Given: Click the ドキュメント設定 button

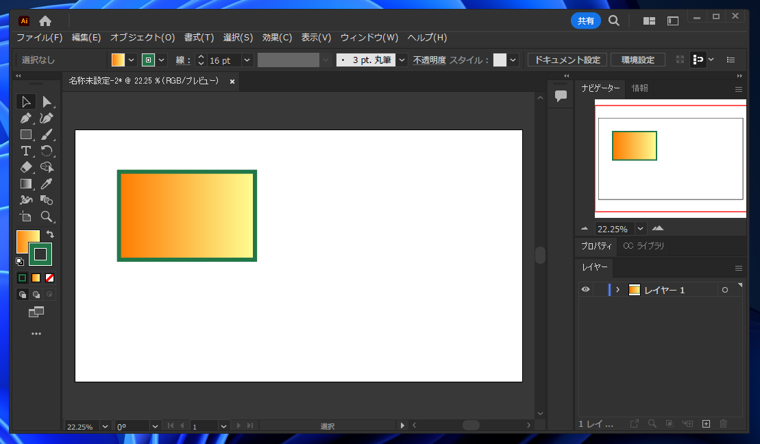Looking at the screenshot, I should pyautogui.click(x=567, y=60).
